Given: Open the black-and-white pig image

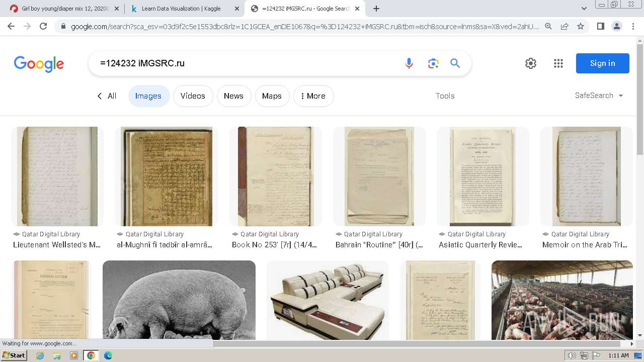Looking at the screenshot, I should (179, 300).
